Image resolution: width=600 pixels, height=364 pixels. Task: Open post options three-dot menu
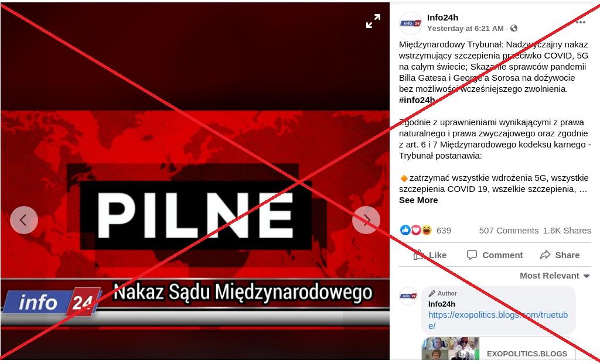click(581, 22)
